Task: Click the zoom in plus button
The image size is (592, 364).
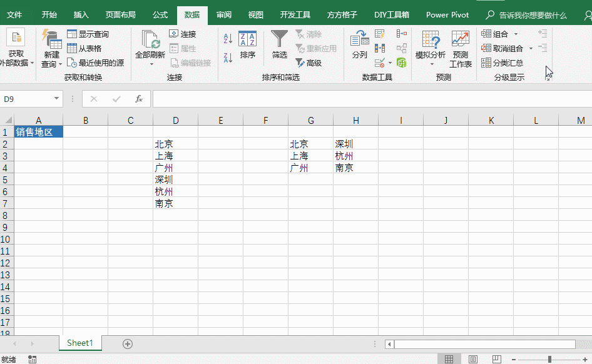Action: tap(585, 360)
